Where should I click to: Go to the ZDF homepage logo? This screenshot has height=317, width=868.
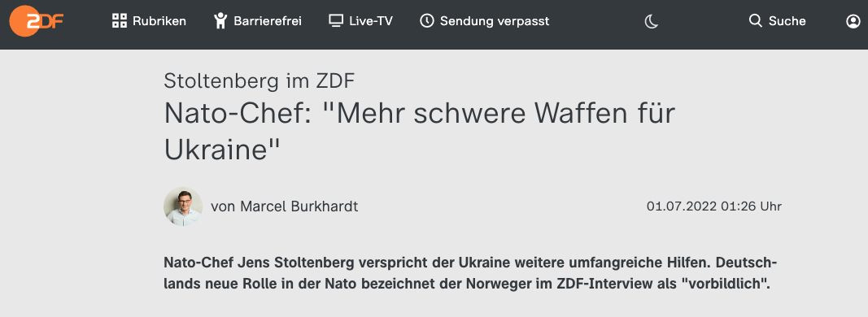click(37, 21)
